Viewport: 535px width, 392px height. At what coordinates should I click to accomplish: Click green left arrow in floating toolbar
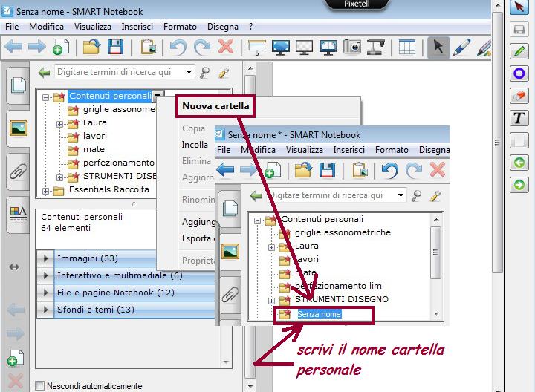click(x=519, y=163)
